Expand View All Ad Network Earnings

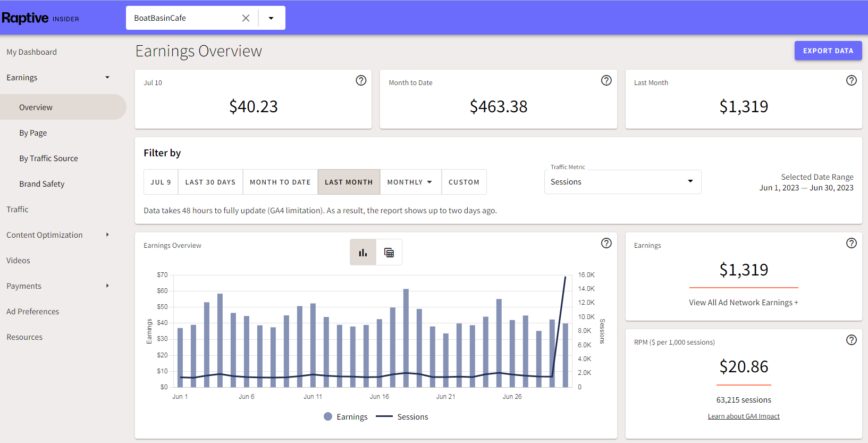point(744,303)
